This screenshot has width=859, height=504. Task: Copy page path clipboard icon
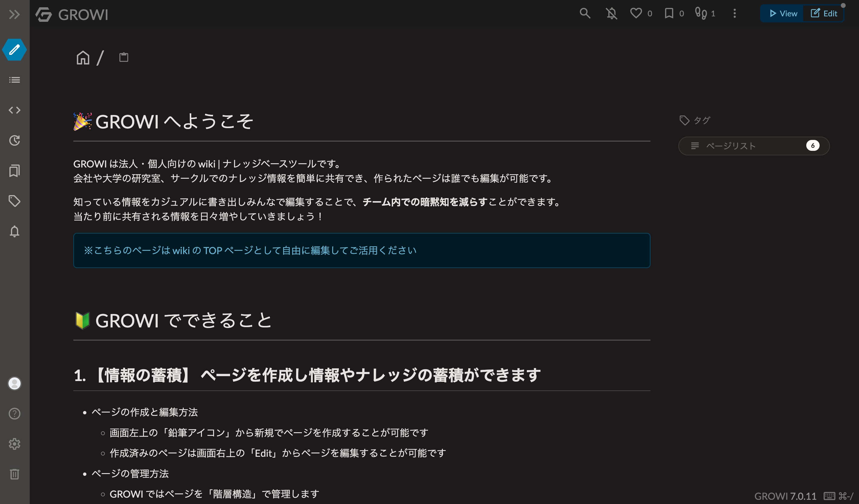(x=124, y=57)
